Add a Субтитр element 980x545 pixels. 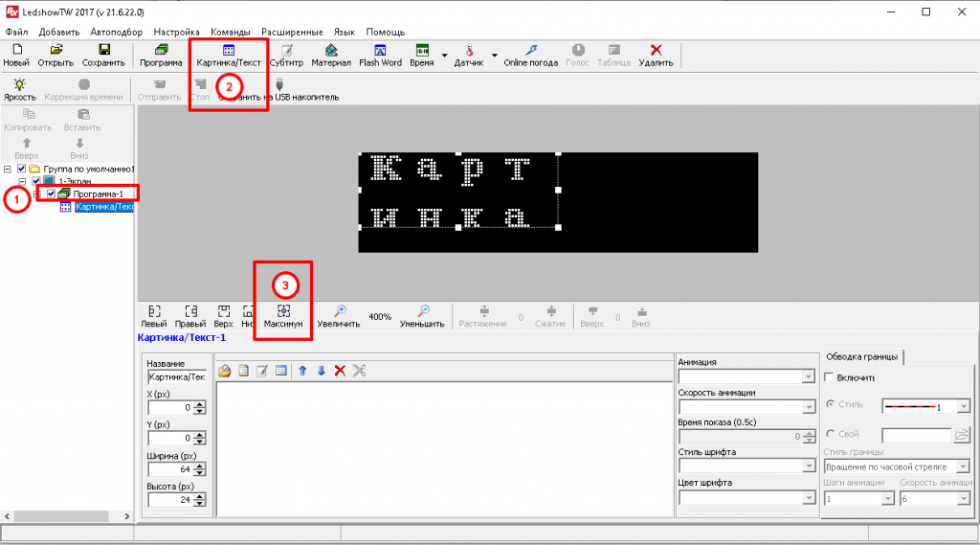pyautogui.click(x=285, y=50)
